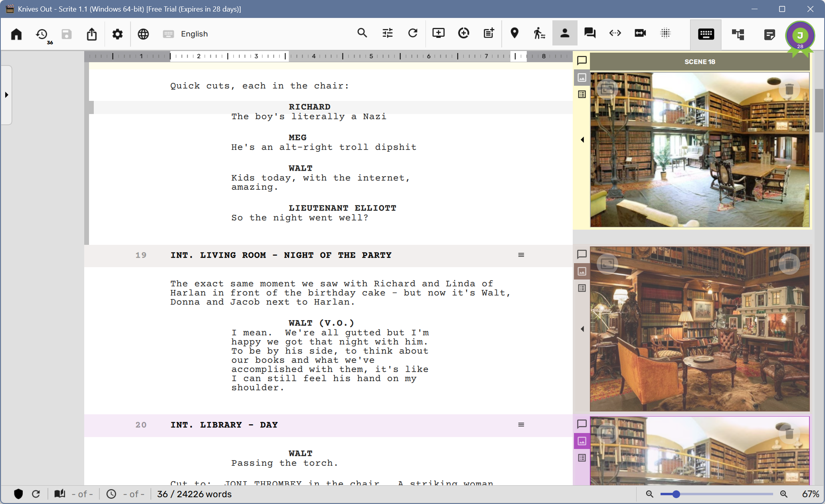Viewport: 825px width, 504px height.
Task: Select the Parenthetical format icon
Action: point(615,33)
